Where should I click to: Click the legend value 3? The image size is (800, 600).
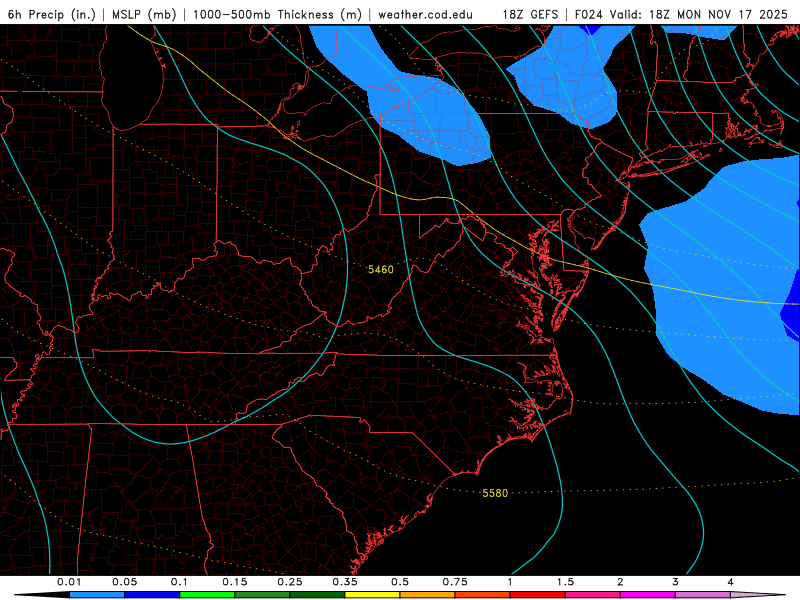pos(676,582)
